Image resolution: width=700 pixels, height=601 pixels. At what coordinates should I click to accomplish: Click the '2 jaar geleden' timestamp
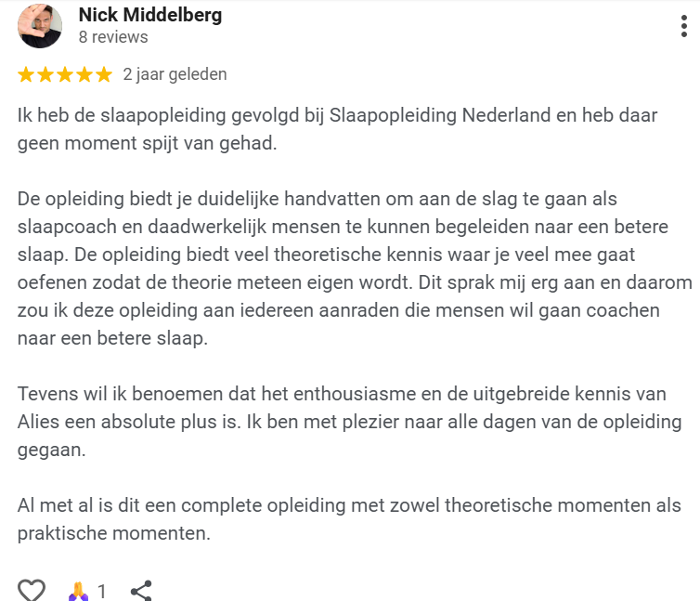(x=175, y=74)
